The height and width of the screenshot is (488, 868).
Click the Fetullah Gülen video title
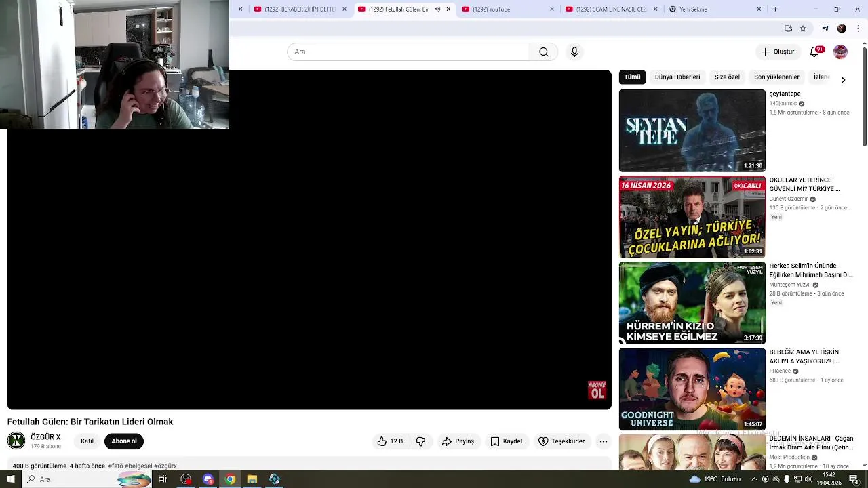coord(90,422)
